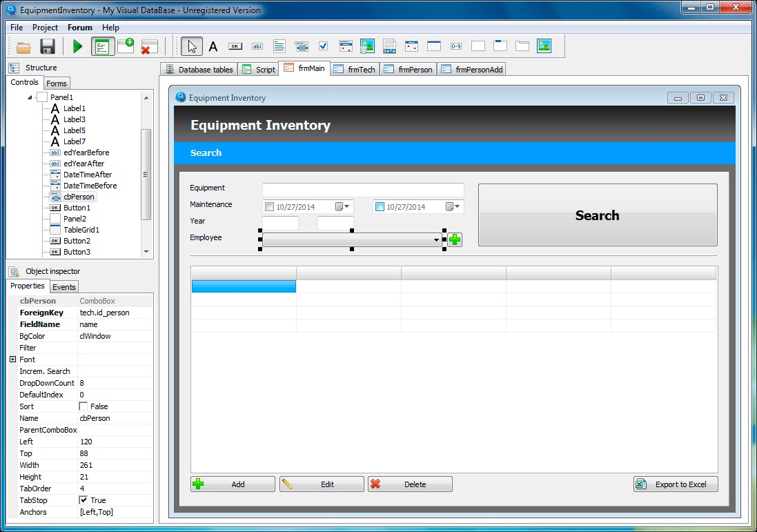Run the project with green play icon
The height and width of the screenshot is (532, 757).
[77, 47]
